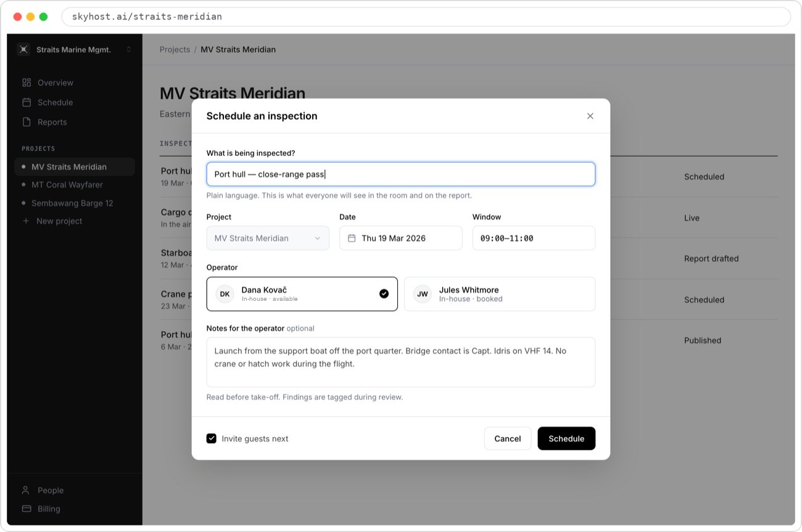Image resolution: width=802 pixels, height=532 pixels.
Task: Select MV Straits Meridian project in sidebar
Action: pos(75,166)
